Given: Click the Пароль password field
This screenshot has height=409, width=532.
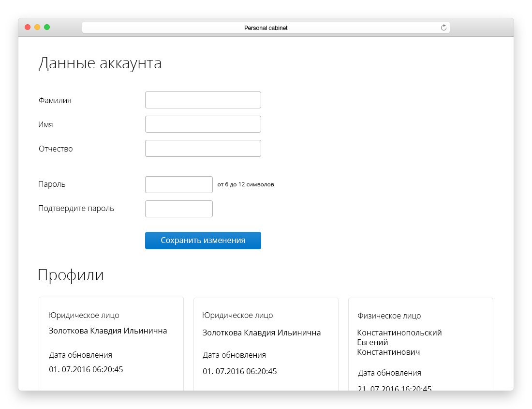Looking at the screenshot, I should pyautogui.click(x=178, y=184).
